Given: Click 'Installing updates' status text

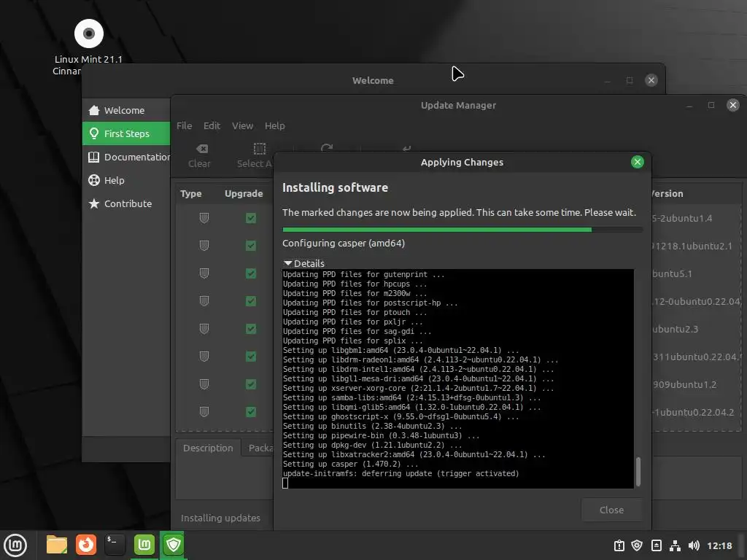Looking at the screenshot, I should (220, 518).
